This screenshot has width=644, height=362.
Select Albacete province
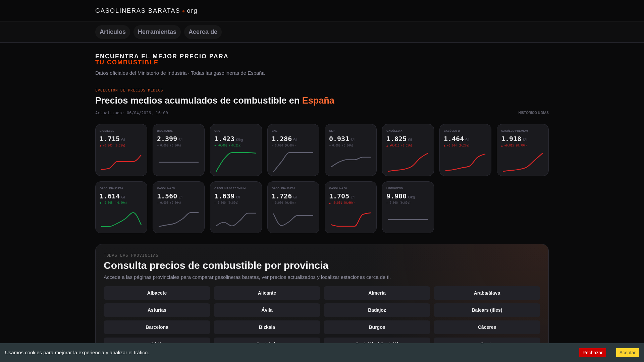pyautogui.click(x=157, y=293)
